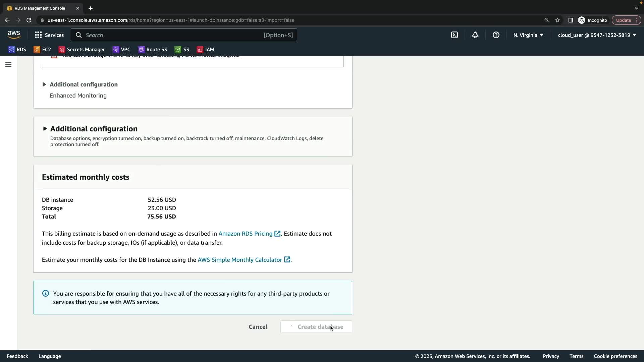Go to the EC2 service shortcut
This screenshot has height=362, width=644.
click(x=42, y=50)
